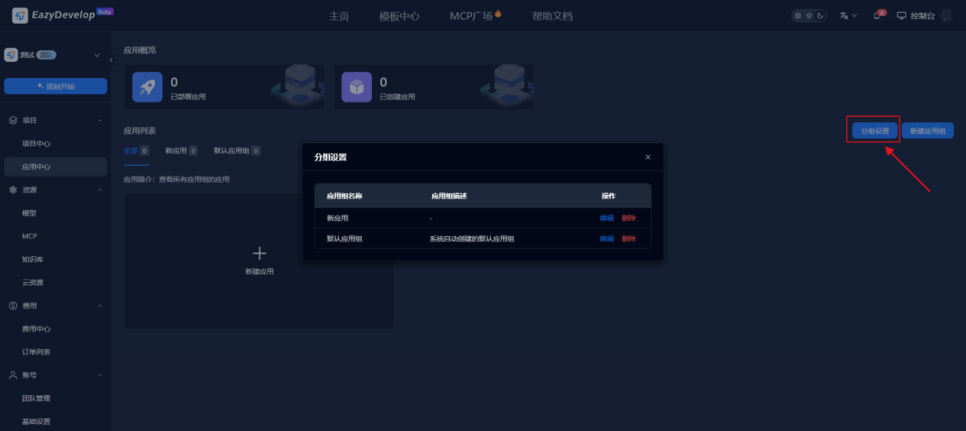The image size is (966, 431).
Task: Click 编辑 for 默认应用组 row
Action: (x=607, y=239)
